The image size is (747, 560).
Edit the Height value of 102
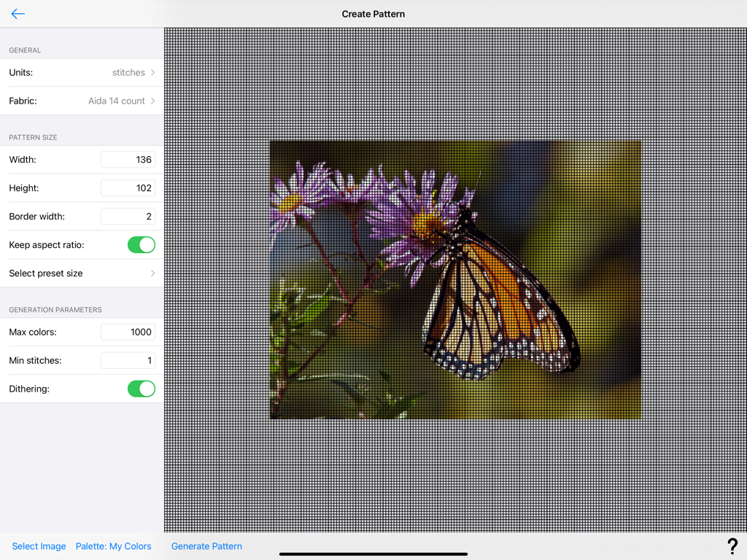128,187
